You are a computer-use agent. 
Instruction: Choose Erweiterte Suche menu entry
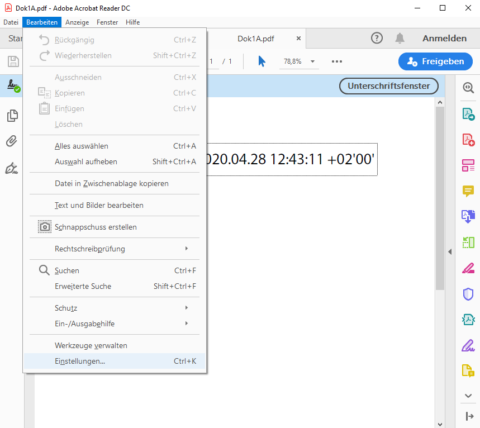pos(114,286)
